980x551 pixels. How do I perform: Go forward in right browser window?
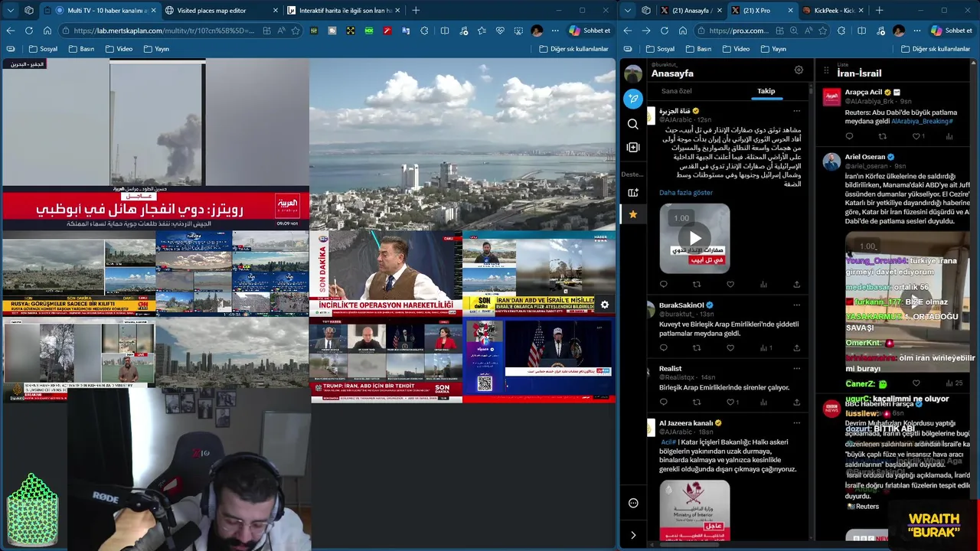(646, 31)
